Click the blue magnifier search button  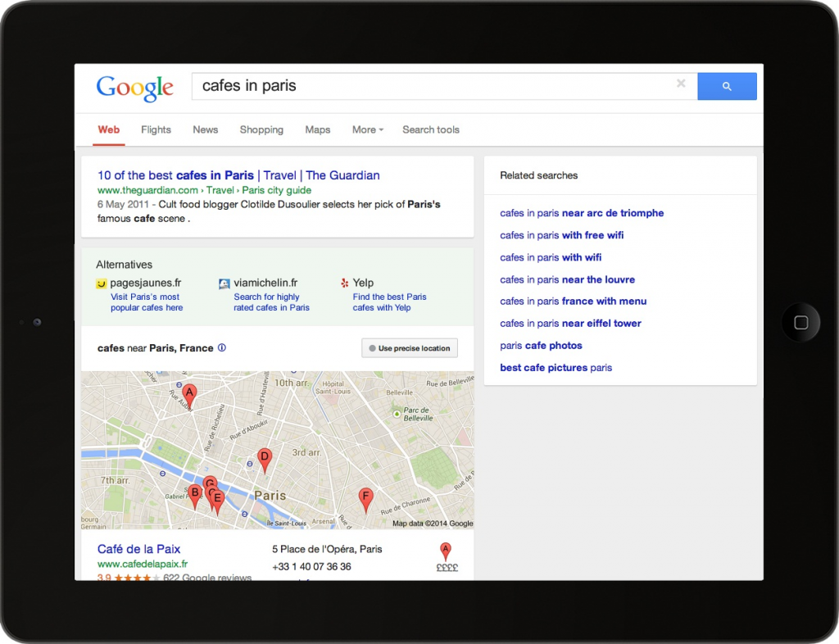pyautogui.click(x=727, y=85)
